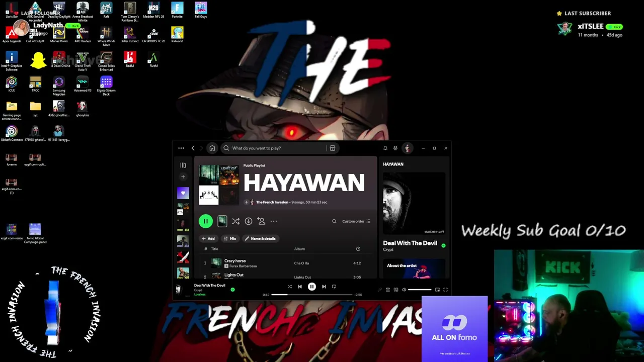Click the 'Deal With The Devil' panel title
This screenshot has width=644, height=362.
click(410, 243)
